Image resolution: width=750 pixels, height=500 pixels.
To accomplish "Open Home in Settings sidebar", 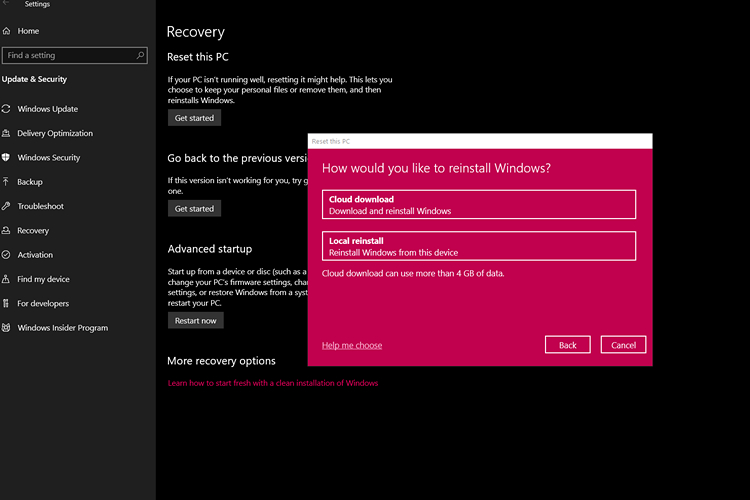I will [28, 31].
